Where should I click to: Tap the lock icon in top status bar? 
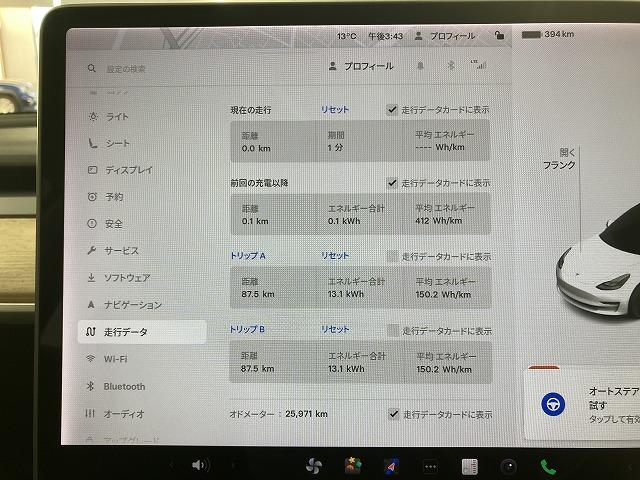coord(499,36)
